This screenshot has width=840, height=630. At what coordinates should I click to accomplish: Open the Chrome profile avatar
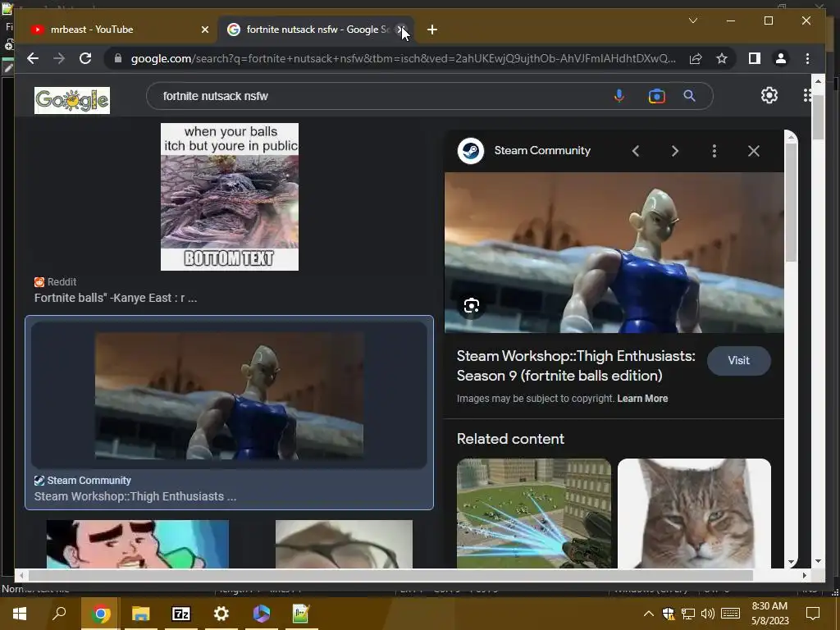tap(781, 58)
